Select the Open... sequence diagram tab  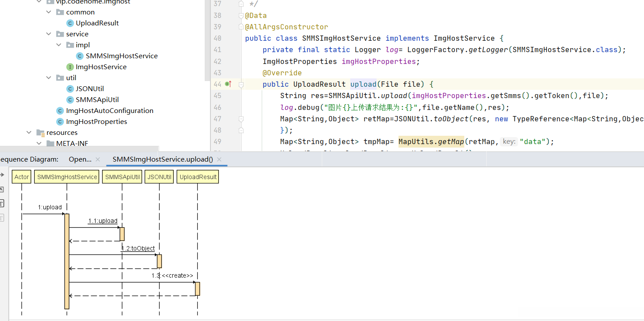pyautogui.click(x=80, y=159)
